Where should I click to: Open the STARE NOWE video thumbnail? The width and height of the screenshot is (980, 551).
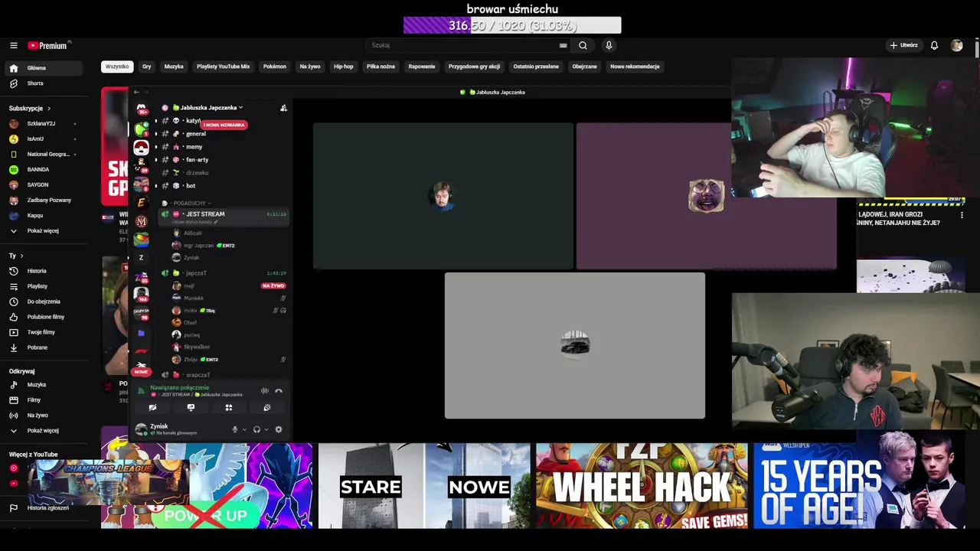424,485
